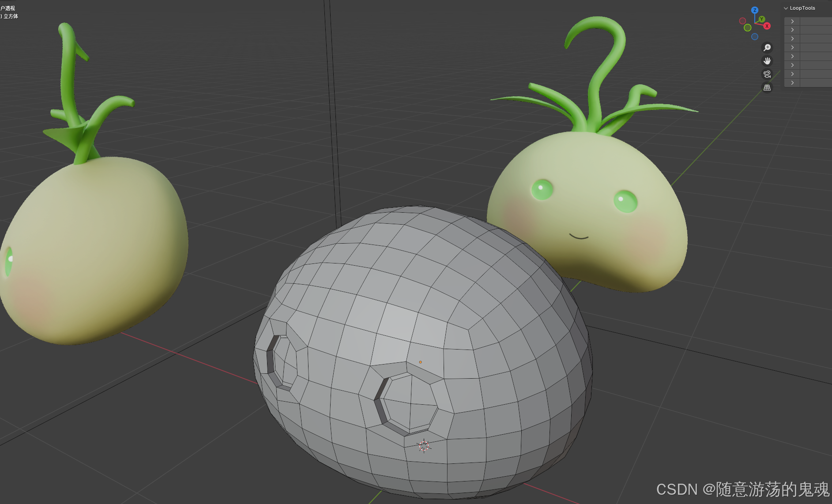
Task: Click the '立方体' object name text
Action: pyautogui.click(x=11, y=16)
